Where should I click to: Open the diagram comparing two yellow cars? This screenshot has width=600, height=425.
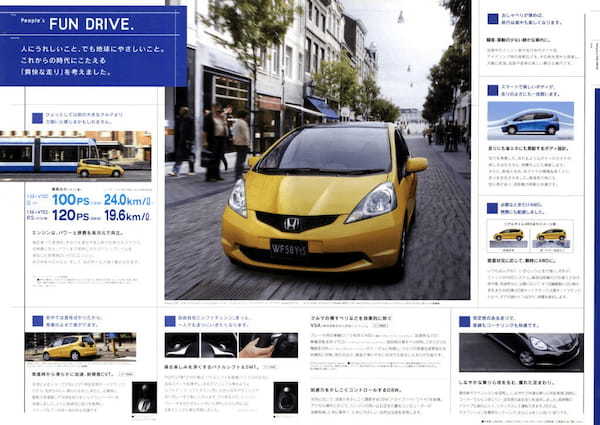(530, 236)
